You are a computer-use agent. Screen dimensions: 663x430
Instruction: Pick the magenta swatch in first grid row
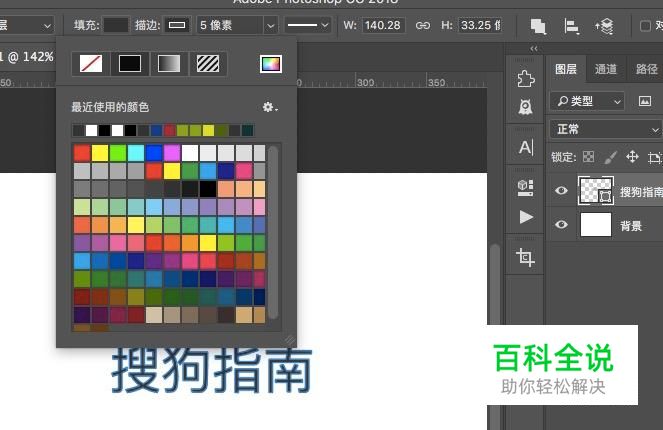(172, 153)
